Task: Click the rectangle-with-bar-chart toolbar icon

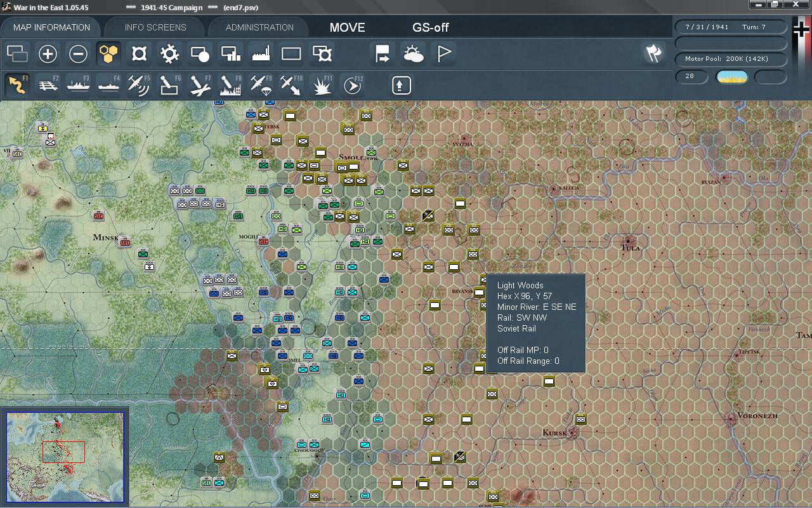Action: pos(230,54)
